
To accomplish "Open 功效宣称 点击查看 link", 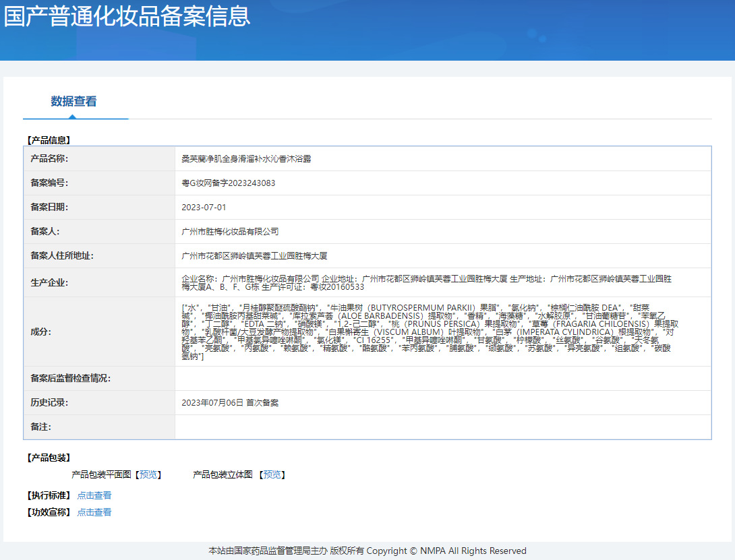I will (94, 512).
